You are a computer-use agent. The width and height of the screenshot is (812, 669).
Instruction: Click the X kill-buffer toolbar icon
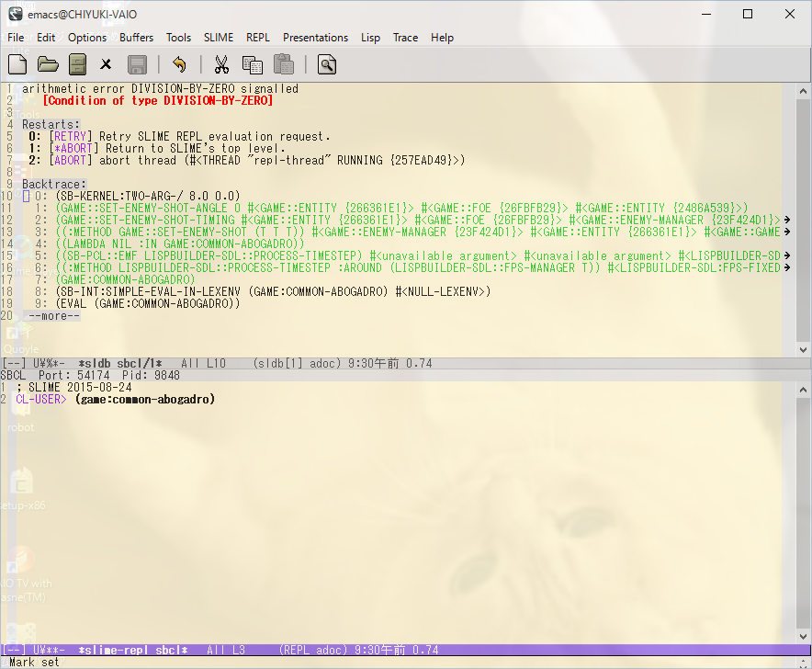(106, 64)
